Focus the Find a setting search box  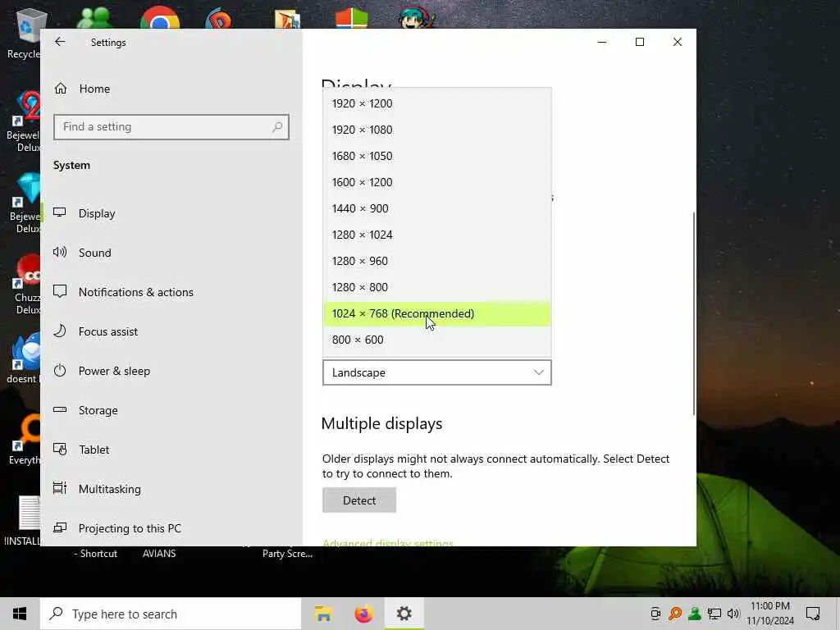(171, 127)
